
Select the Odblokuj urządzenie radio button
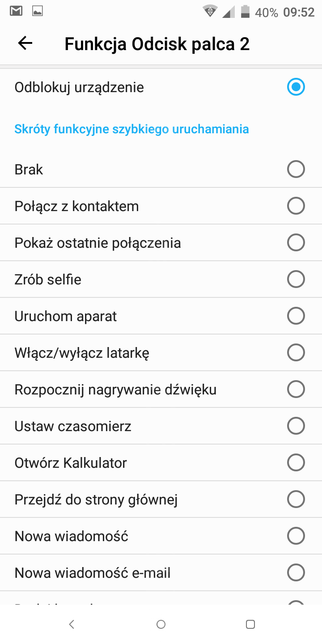pyautogui.click(x=296, y=87)
